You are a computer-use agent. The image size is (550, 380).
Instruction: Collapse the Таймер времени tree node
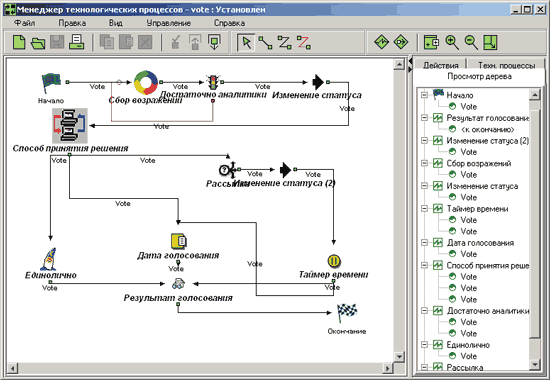pos(424,208)
